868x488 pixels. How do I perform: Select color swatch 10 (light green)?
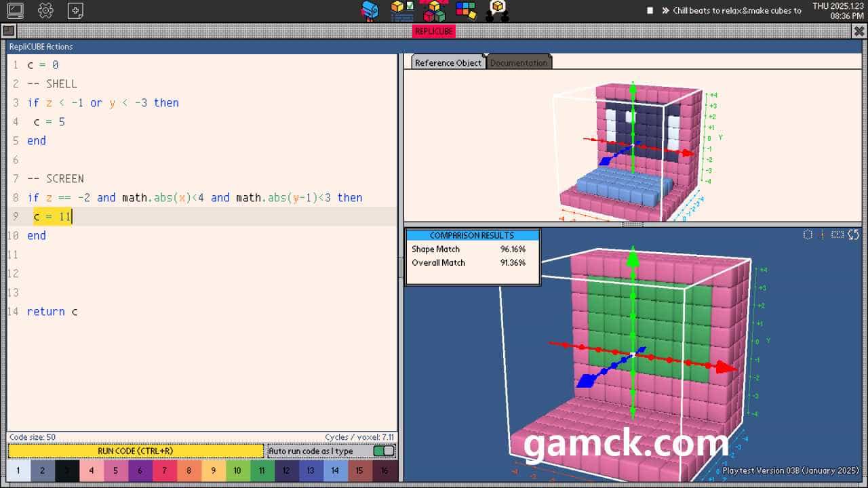pos(238,470)
